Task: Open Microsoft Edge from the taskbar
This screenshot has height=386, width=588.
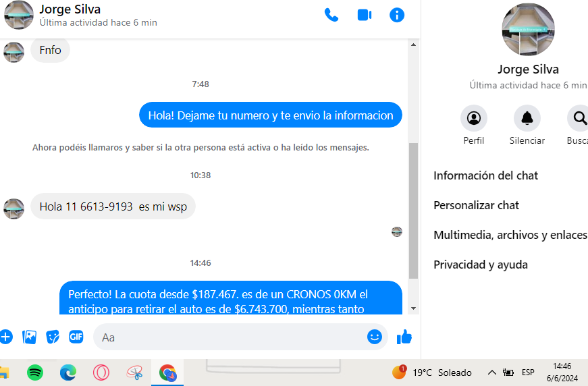Action: [68, 373]
